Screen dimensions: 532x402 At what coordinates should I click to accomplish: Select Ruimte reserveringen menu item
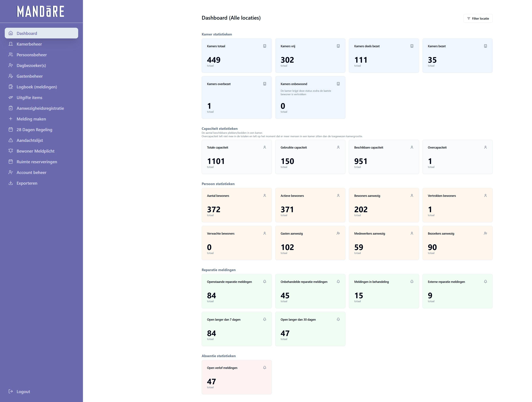pyautogui.click(x=37, y=162)
